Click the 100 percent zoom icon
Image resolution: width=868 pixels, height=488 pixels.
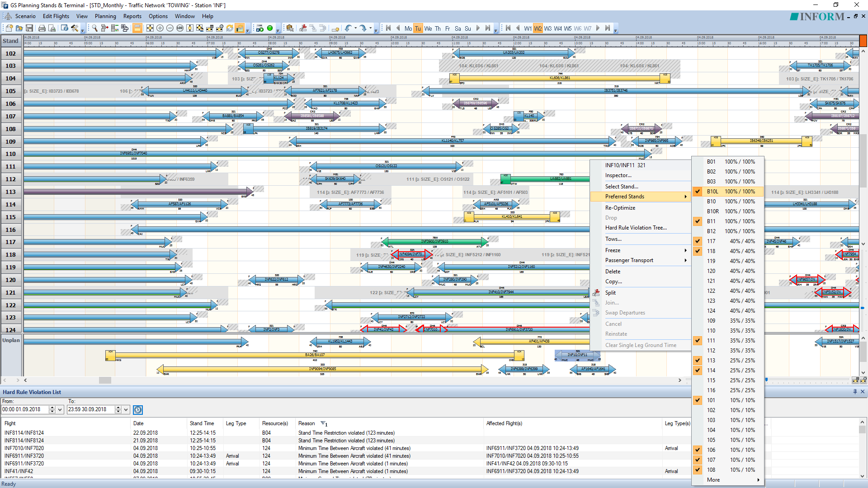click(x=180, y=28)
